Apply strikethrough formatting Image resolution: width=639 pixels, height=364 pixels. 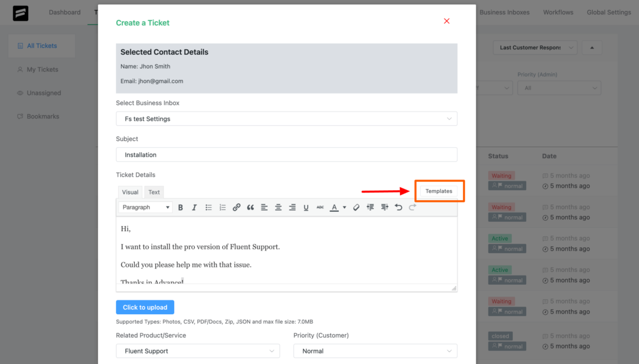point(320,206)
